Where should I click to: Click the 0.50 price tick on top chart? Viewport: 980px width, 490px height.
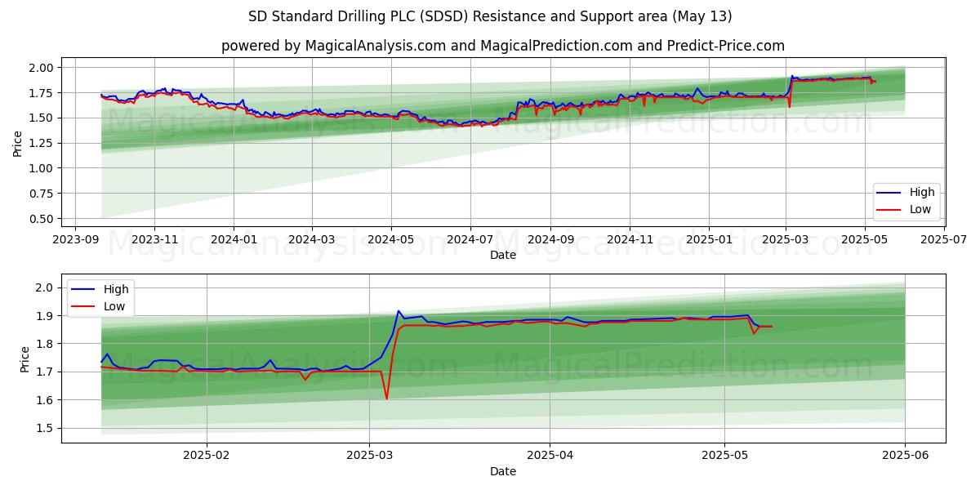click(42, 219)
